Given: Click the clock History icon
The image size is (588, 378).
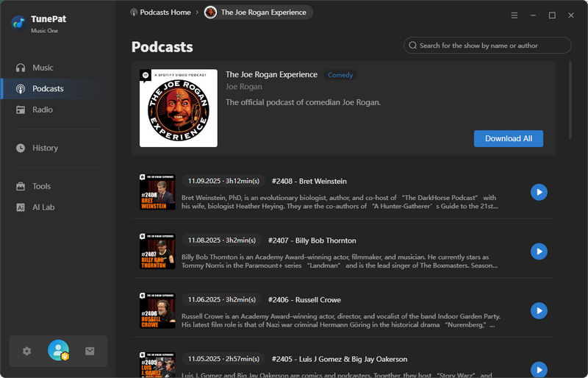Looking at the screenshot, I should click(21, 148).
